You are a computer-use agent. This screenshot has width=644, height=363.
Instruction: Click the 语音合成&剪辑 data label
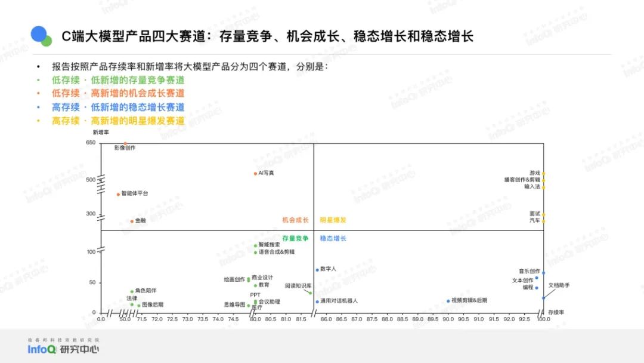(277, 252)
